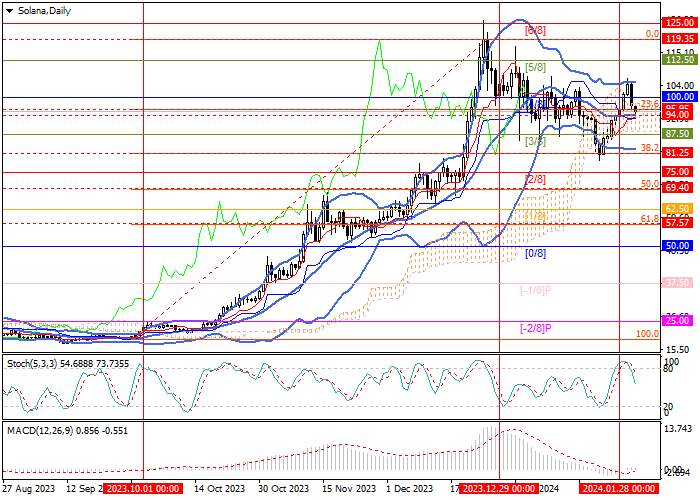Select the 69.40 price label
The height and width of the screenshot is (500, 700).
click(677, 188)
